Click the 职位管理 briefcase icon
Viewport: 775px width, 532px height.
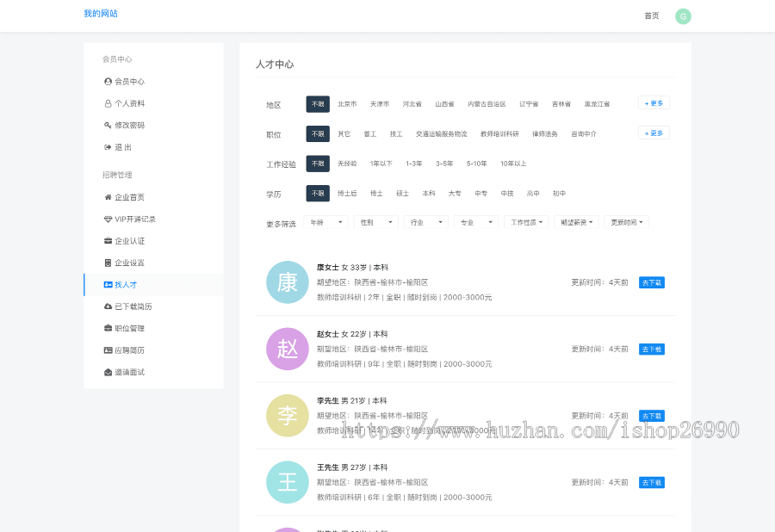pyautogui.click(x=108, y=328)
